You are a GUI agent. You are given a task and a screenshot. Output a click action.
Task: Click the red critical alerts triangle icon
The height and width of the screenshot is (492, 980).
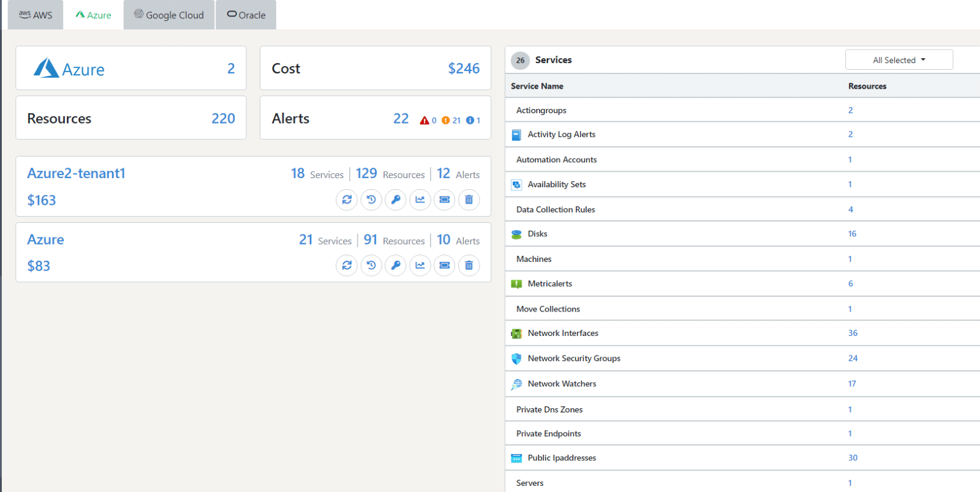tap(424, 121)
